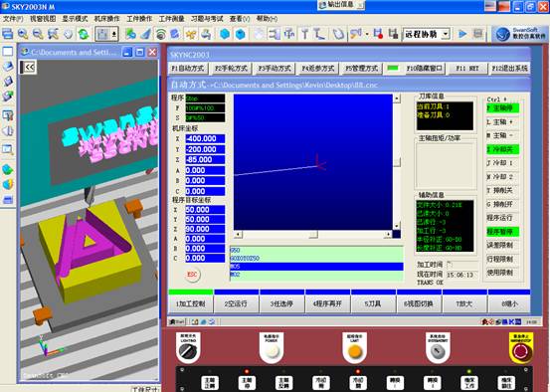This screenshot has height=392, width=550.
Task: Hit the red emergency stop button
Action: (x=521, y=351)
